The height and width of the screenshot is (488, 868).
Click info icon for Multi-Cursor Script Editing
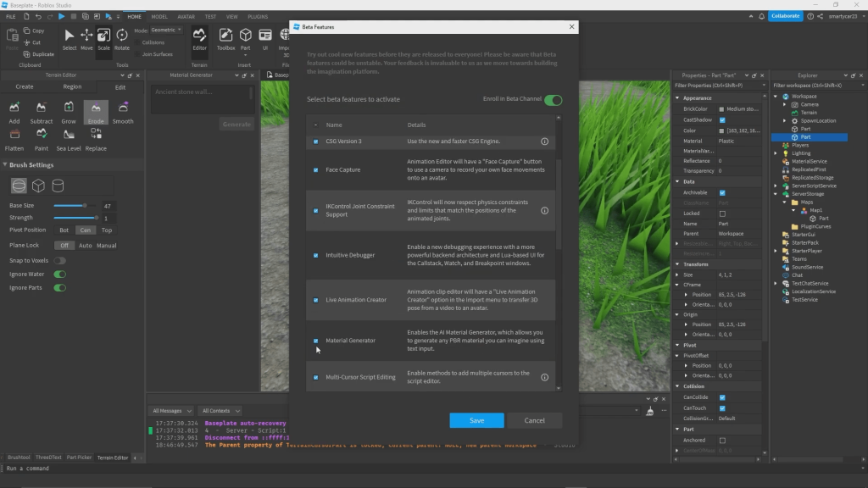545,377
